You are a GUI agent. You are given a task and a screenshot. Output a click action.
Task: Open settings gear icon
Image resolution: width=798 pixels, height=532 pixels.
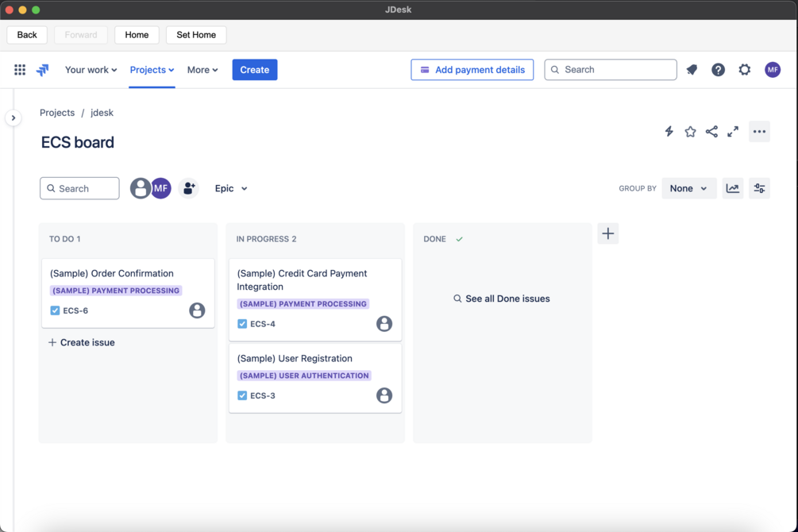pos(745,70)
